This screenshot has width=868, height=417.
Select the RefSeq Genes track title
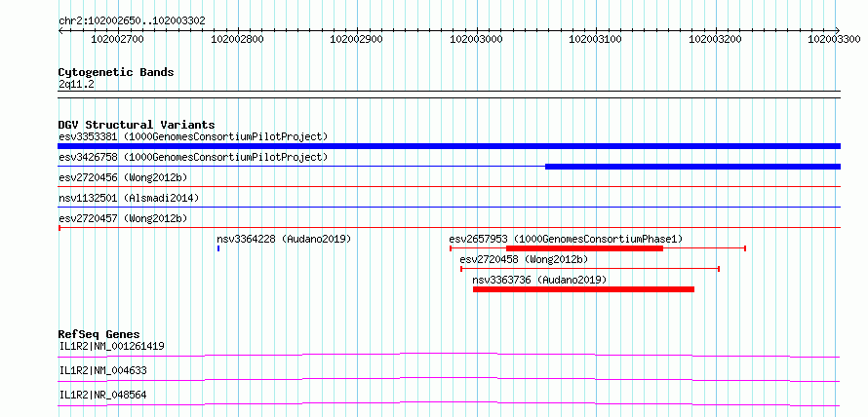click(99, 334)
